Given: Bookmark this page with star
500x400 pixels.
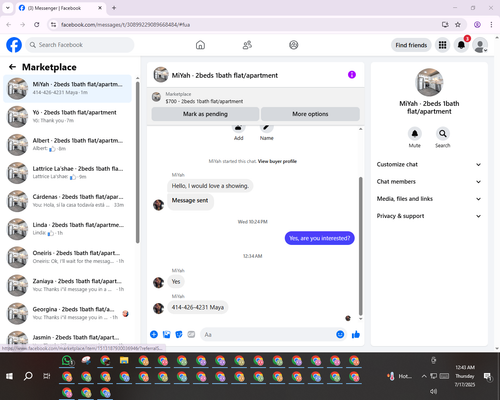Looking at the screenshot, I should [458, 24].
